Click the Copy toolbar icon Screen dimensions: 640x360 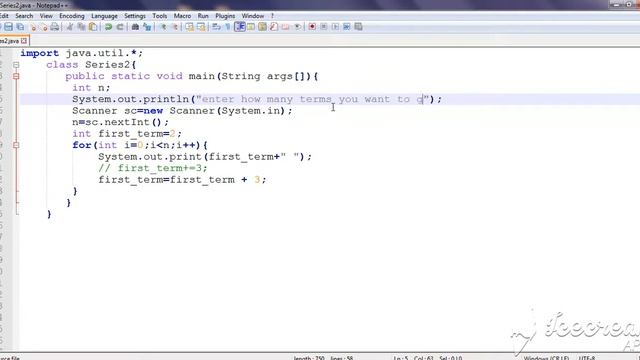pyautogui.click(x=81, y=27)
